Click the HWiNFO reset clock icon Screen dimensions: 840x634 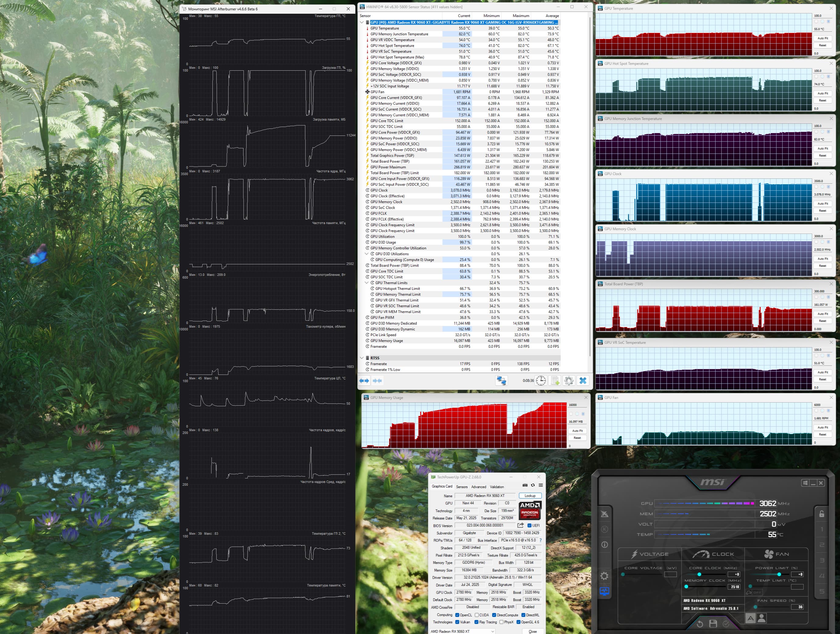click(541, 380)
